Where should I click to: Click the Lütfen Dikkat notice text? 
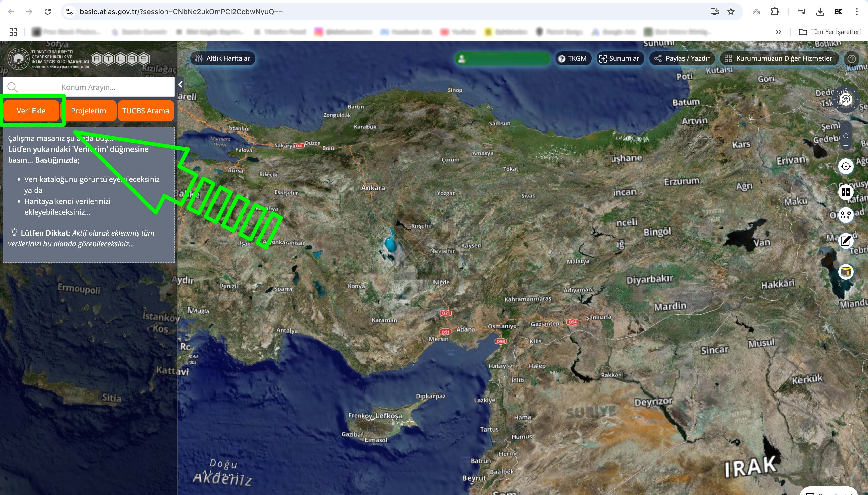(81, 238)
